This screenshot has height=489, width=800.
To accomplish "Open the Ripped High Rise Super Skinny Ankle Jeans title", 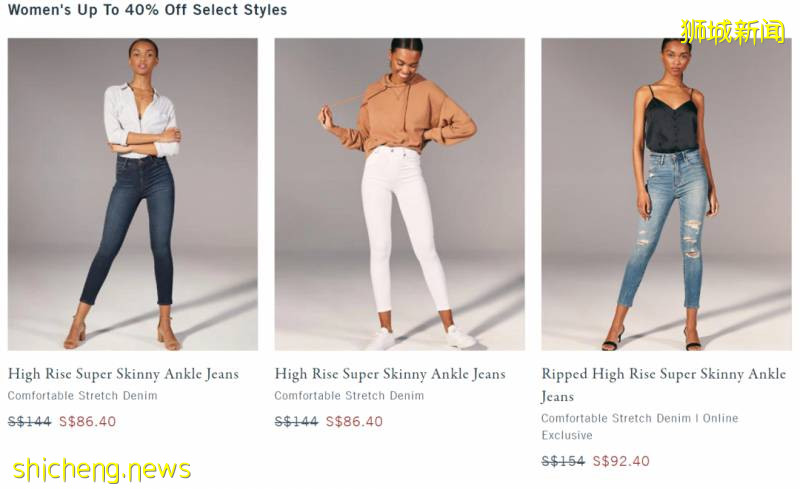I will (x=663, y=374).
